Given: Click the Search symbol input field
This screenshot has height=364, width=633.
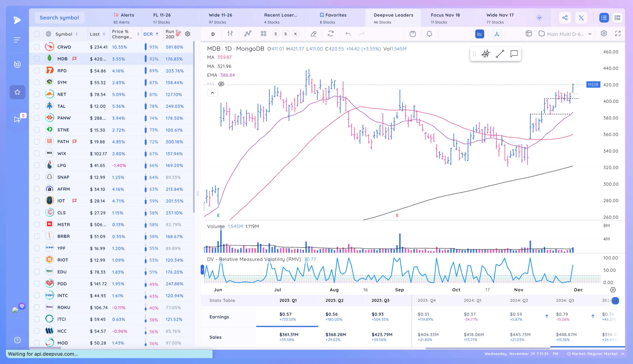Looking at the screenshot, I should pos(59,18).
